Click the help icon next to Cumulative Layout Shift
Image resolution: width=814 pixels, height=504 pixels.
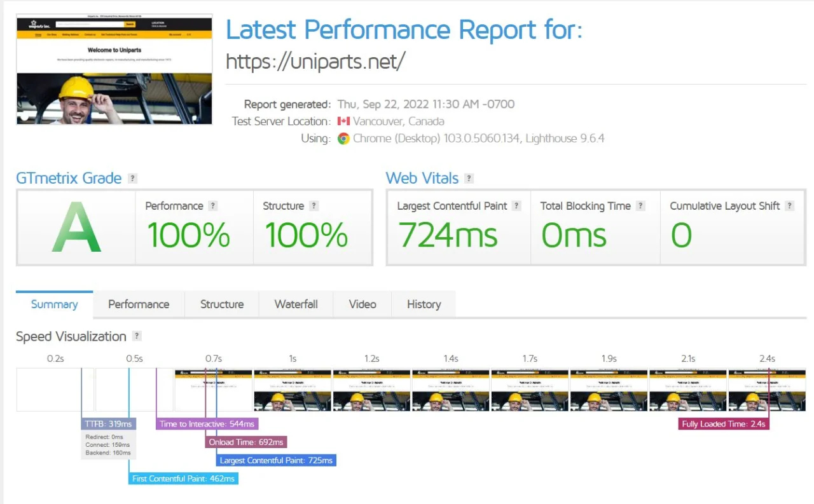[x=789, y=206]
